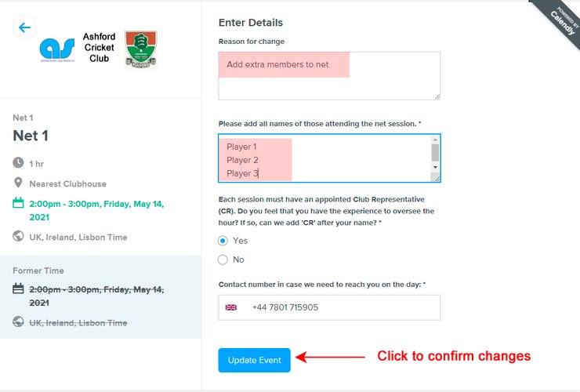
Task: Select the Yes radio button
Action: point(223,241)
